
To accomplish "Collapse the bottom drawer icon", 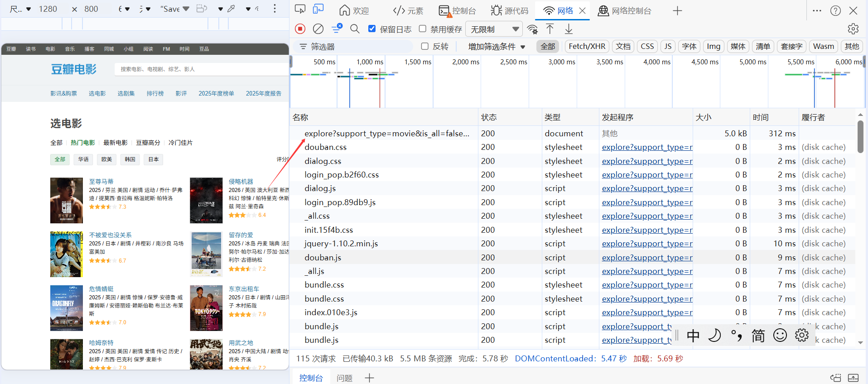I will (x=853, y=378).
